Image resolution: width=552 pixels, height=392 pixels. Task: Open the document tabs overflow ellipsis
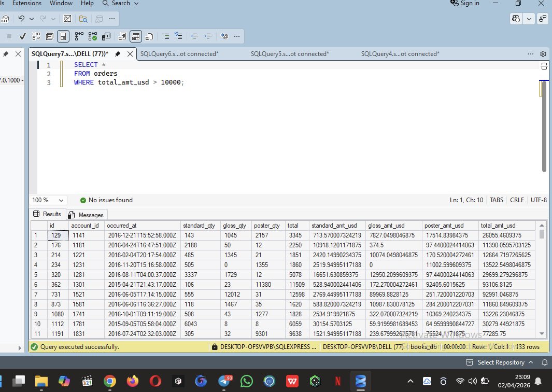(531, 54)
